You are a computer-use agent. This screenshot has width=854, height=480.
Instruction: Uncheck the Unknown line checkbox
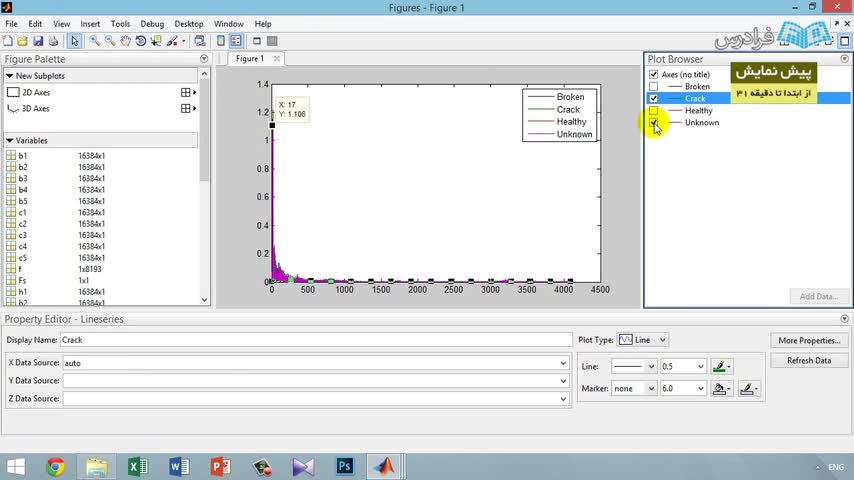point(654,123)
